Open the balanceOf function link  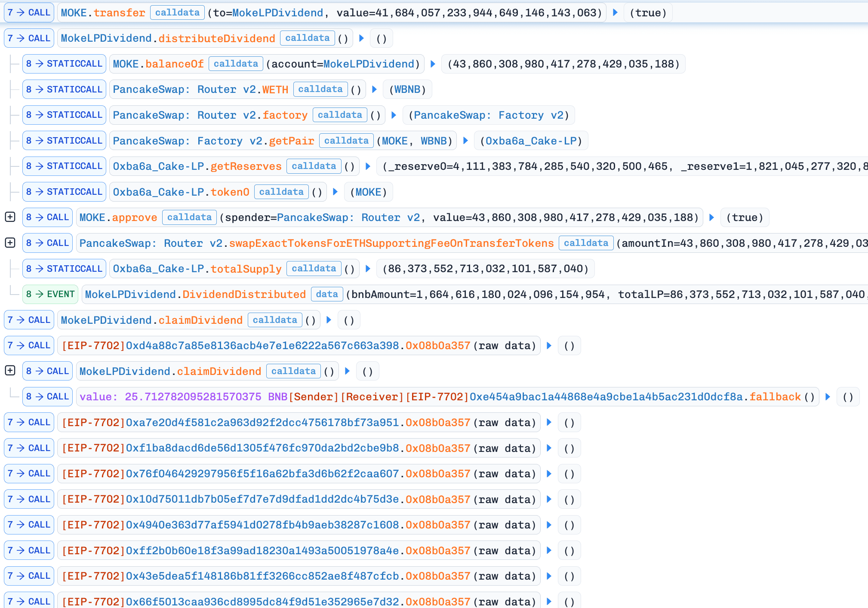point(175,64)
